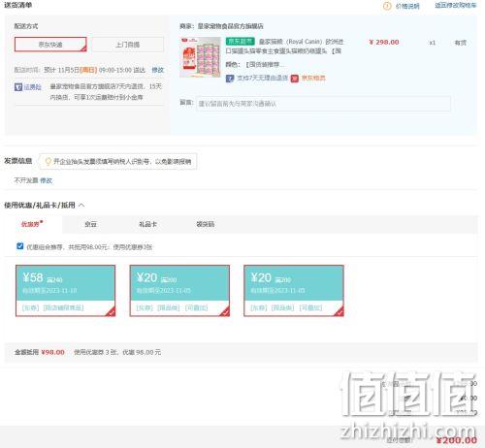Click the 有货 stock status text

coord(461,43)
